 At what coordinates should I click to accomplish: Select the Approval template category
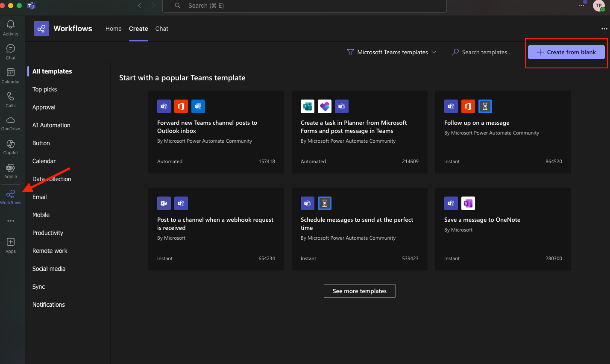(44, 107)
